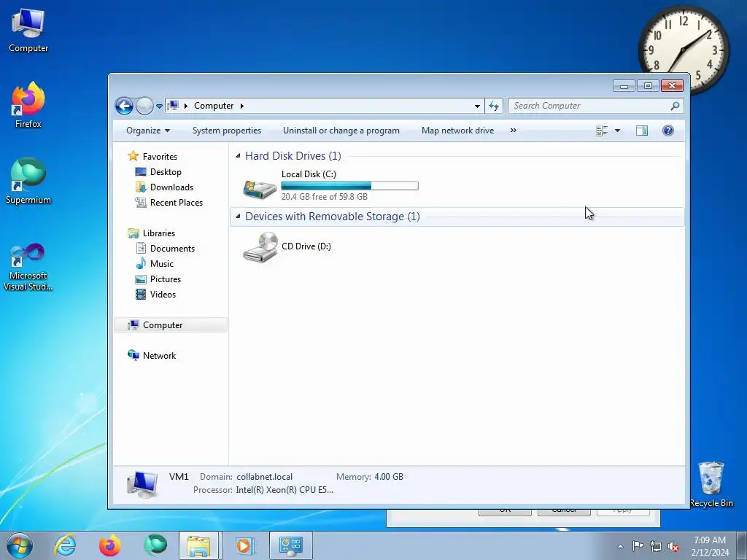The width and height of the screenshot is (747, 560).
Task: Click Uninstall or change a program
Action: coord(341,131)
